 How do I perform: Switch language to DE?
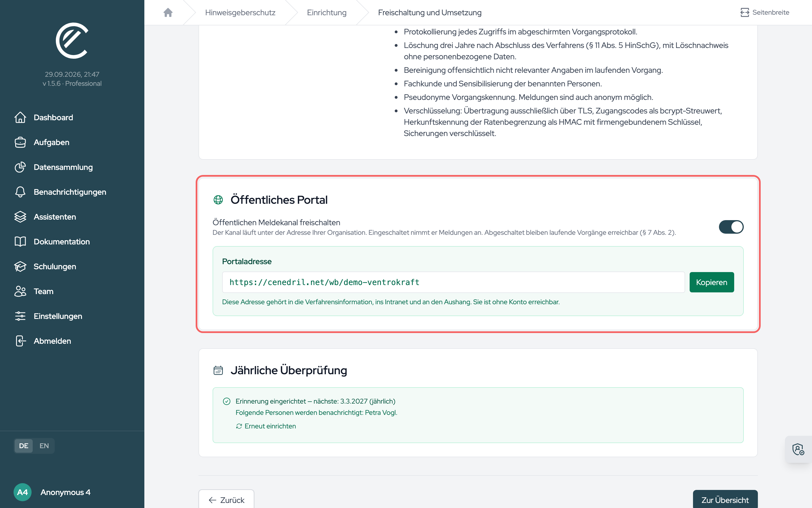pyautogui.click(x=23, y=446)
